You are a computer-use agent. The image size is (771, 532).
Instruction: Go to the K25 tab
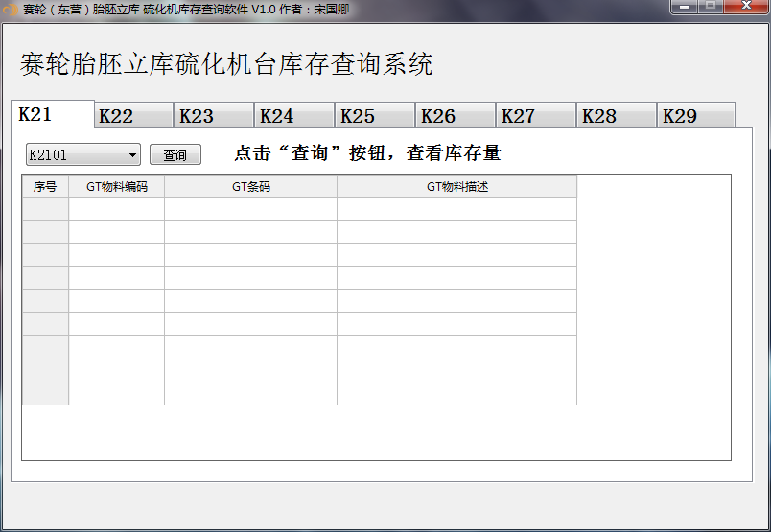(375, 116)
